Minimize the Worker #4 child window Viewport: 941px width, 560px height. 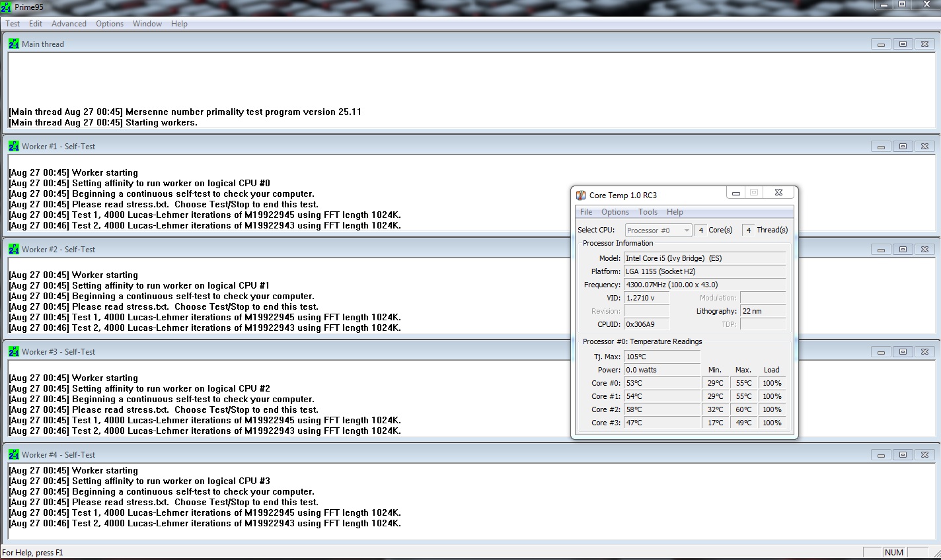[x=881, y=455]
